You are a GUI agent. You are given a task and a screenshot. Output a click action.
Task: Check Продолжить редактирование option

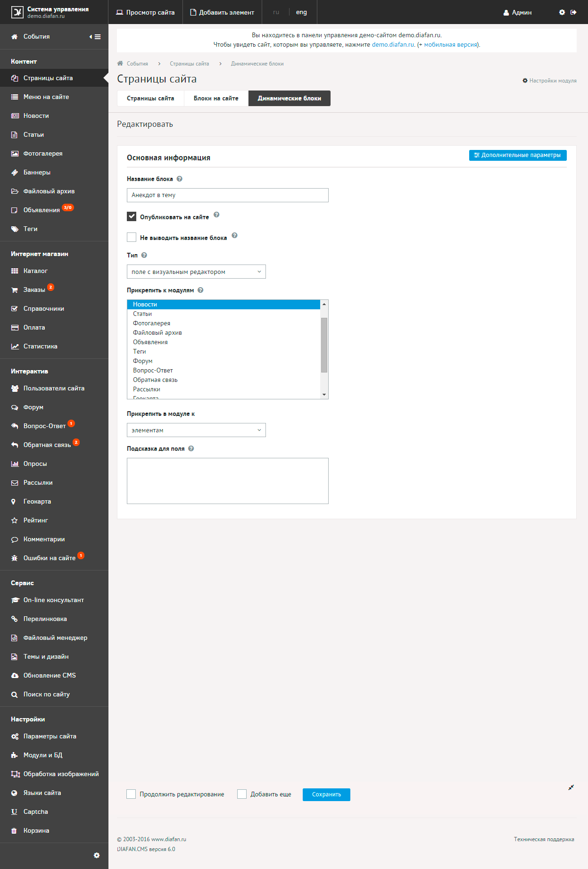click(x=131, y=794)
